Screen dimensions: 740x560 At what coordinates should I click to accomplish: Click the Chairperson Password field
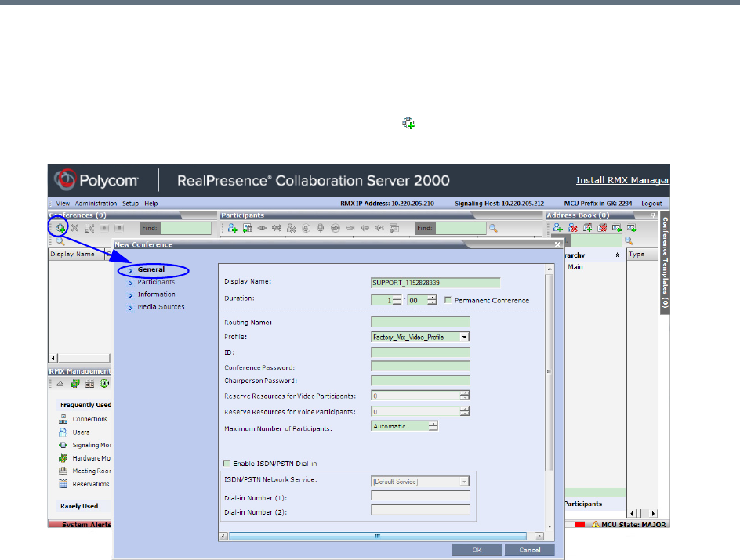[x=420, y=381]
